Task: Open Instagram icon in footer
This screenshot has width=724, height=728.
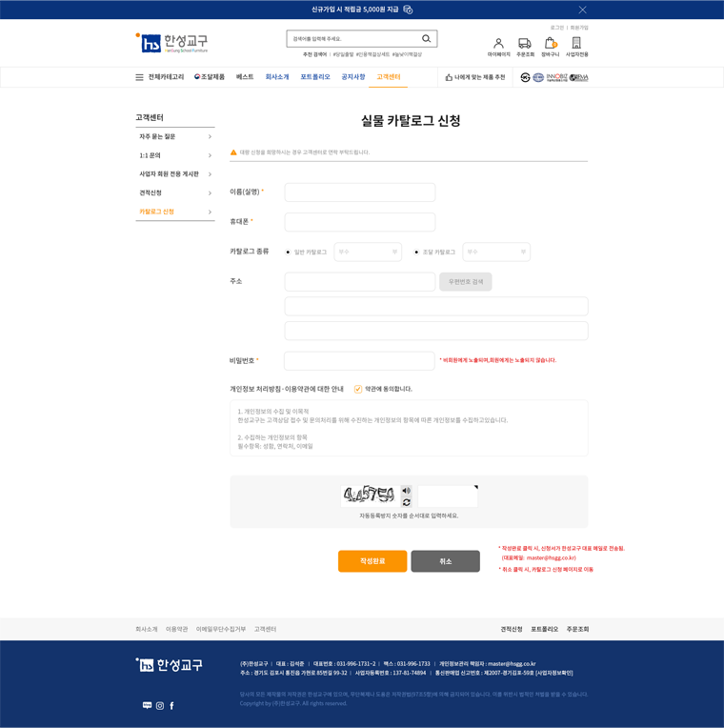Action: 160,706
